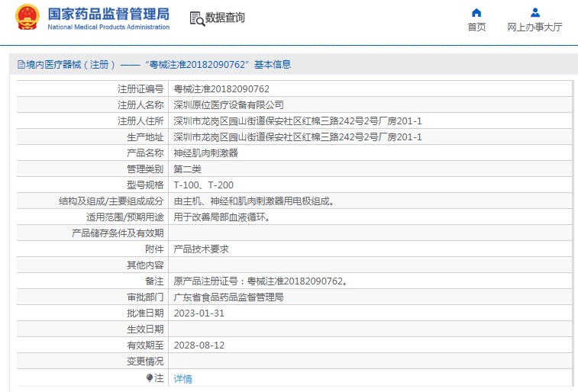578x392 pixels.
Task: Click the 型号规格 row label
Action: [145, 185]
